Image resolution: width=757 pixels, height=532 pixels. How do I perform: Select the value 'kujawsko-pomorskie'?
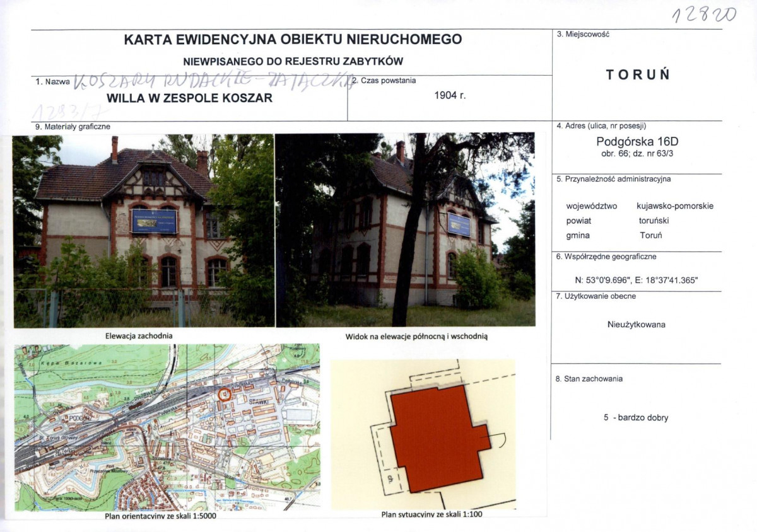pos(675,206)
